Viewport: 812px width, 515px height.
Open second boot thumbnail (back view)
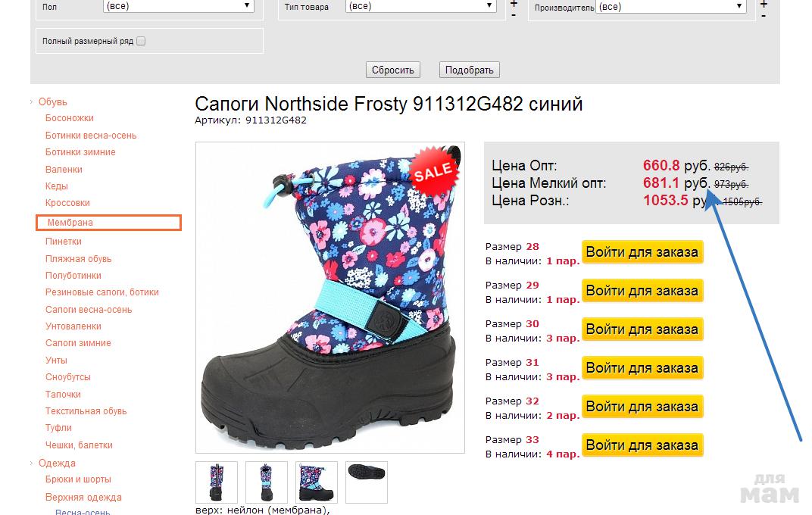tap(266, 482)
